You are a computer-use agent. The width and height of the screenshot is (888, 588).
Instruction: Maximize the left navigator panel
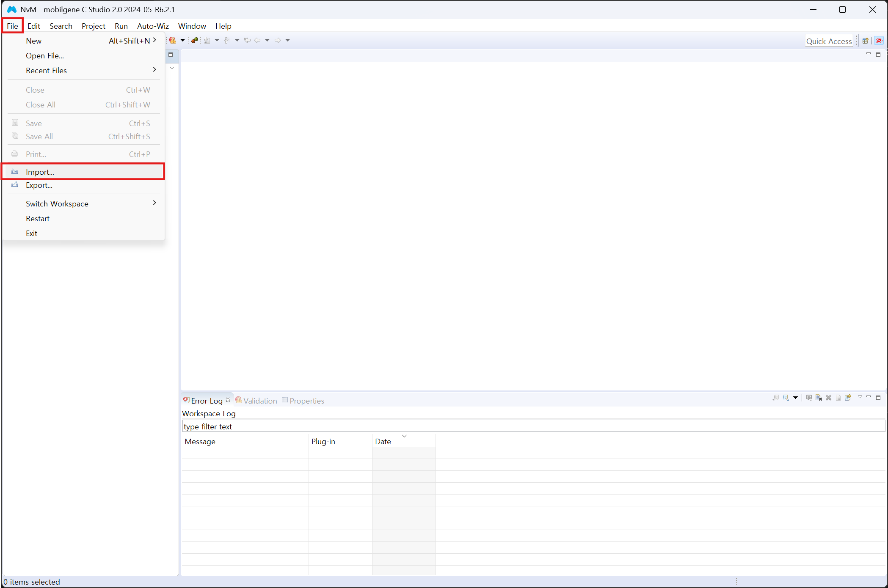click(171, 55)
